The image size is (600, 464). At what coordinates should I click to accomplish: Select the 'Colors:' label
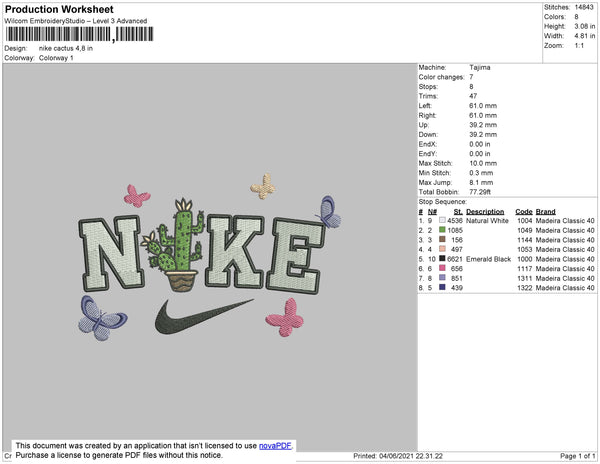[x=554, y=16]
